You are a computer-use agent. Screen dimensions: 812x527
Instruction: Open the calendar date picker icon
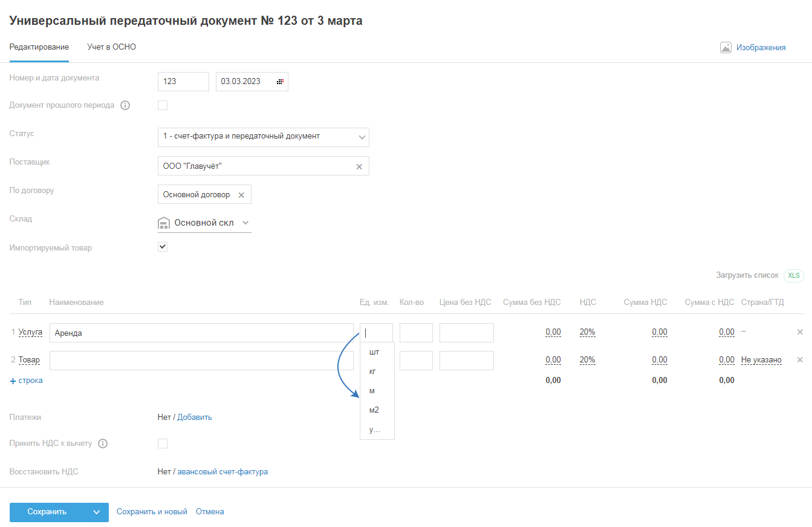(x=280, y=82)
